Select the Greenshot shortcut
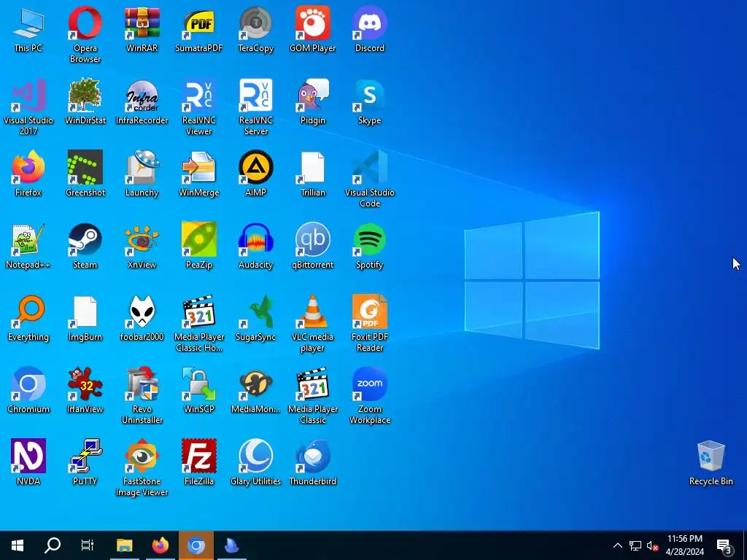 85,174
